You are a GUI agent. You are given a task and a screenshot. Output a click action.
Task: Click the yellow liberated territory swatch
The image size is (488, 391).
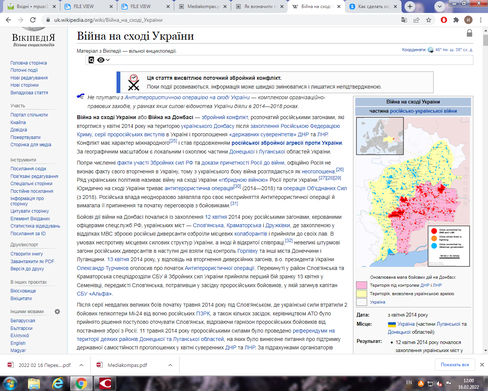coord(361,293)
